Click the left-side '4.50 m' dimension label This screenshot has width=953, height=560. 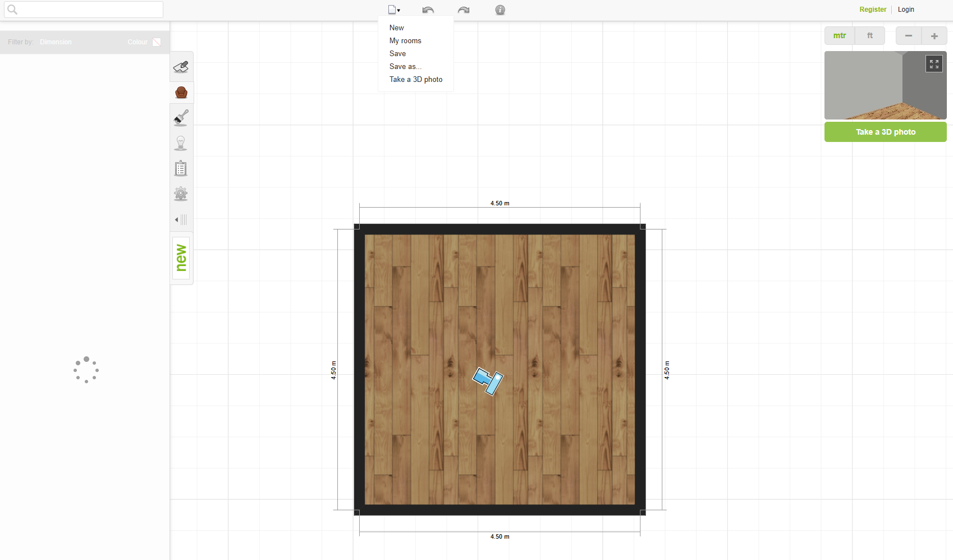(333, 370)
